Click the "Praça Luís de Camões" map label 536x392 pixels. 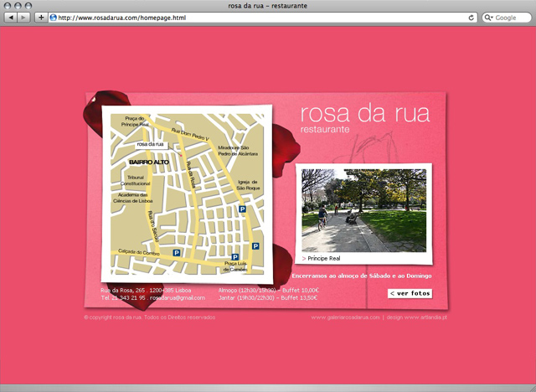[x=235, y=266]
